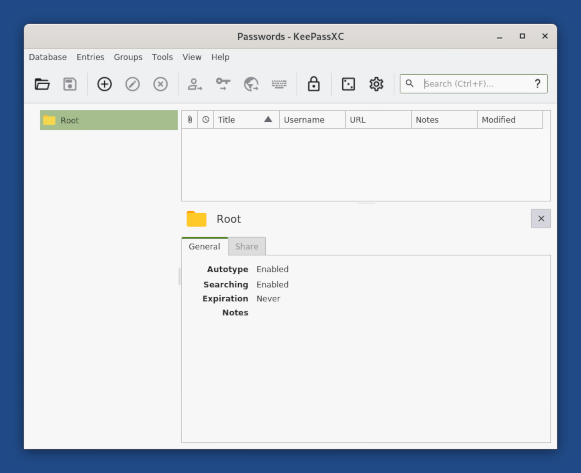Copy URL globe icon
Image resolution: width=581 pixels, height=473 pixels.
coord(251,84)
